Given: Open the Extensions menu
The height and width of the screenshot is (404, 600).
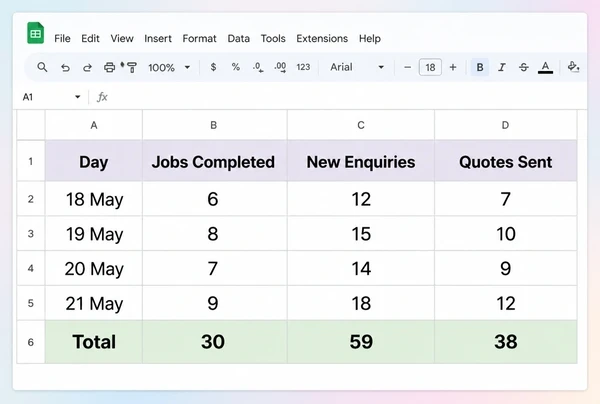Looking at the screenshot, I should pos(322,39).
